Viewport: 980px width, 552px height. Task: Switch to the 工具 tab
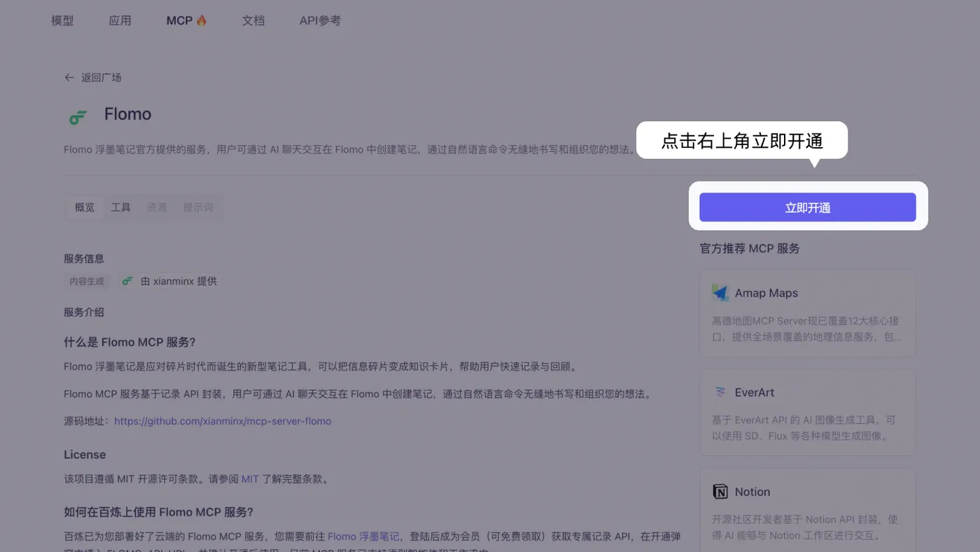121,207
